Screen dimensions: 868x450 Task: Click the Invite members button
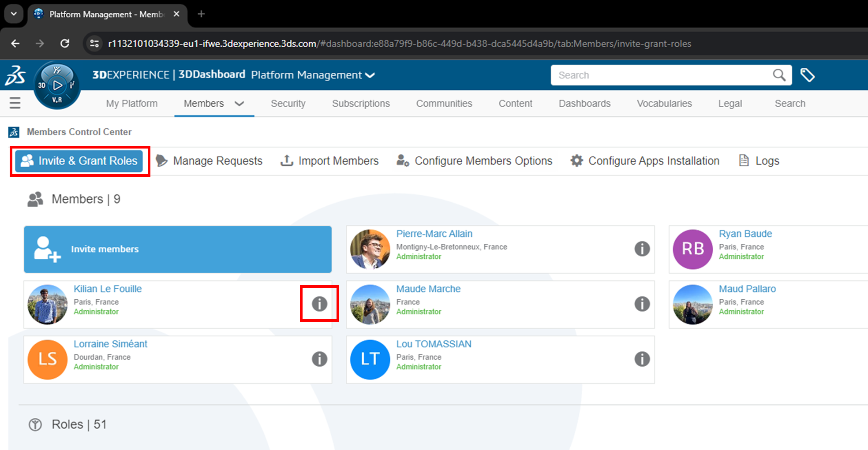click(x=178, y=249)
